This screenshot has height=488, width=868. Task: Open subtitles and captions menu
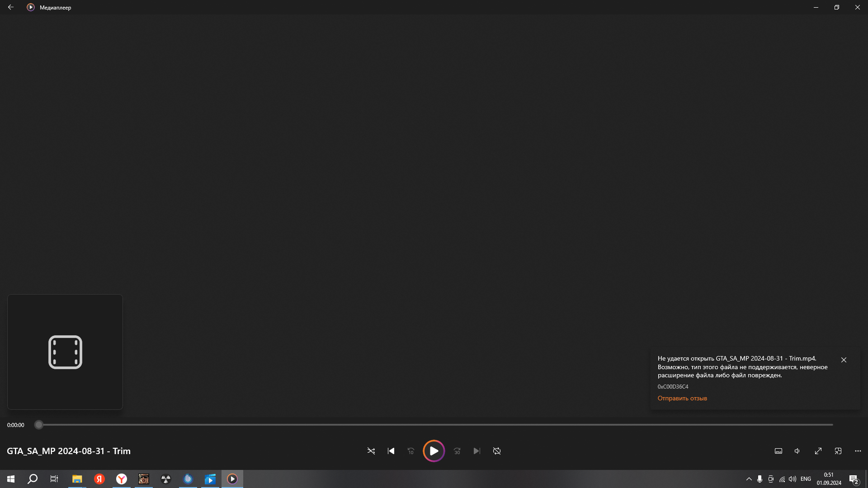click(778, 451)
